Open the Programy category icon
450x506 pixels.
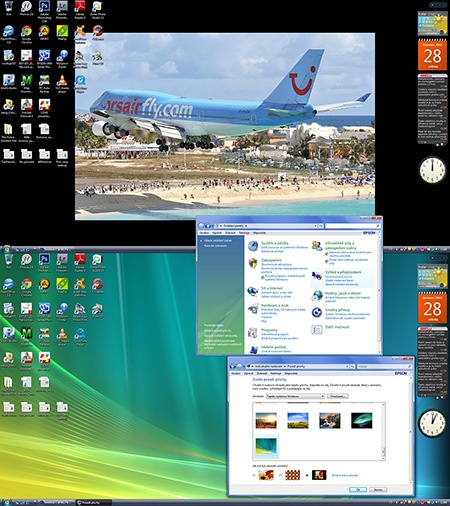click(x=253, y=333)
